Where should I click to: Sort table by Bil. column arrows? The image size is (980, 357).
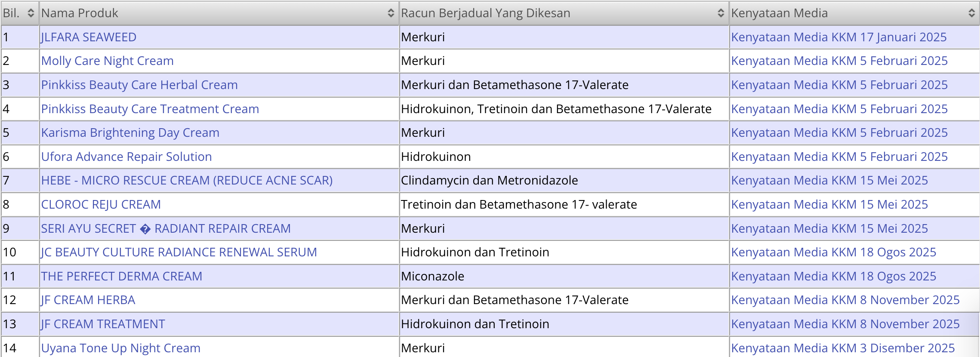[31, 13]
